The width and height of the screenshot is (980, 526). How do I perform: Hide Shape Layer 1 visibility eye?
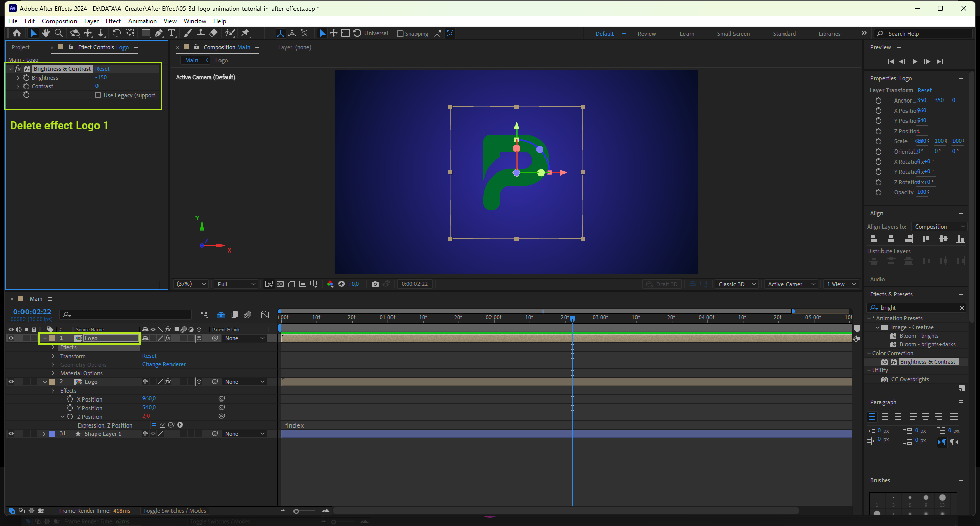tap(11, 434)
